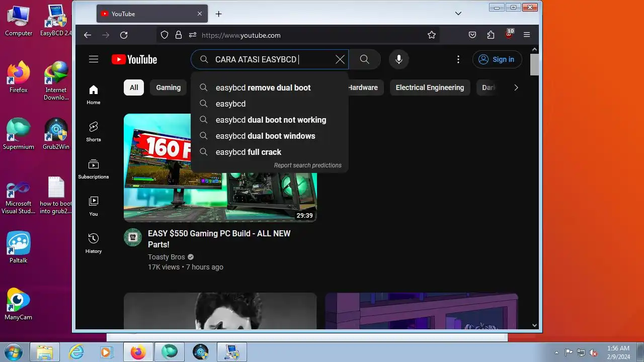Select the YouTube browser tab

pos(152,14)
